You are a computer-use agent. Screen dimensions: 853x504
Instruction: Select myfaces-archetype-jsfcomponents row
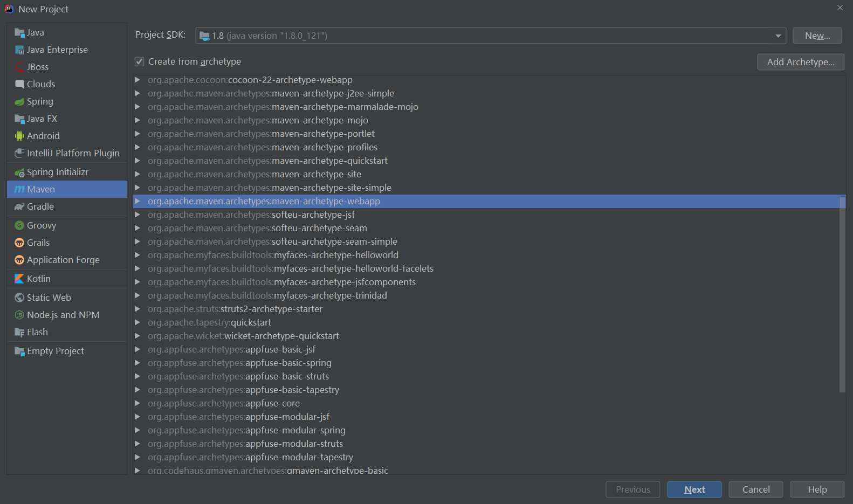pyautogui.click(x=490, y=282)
